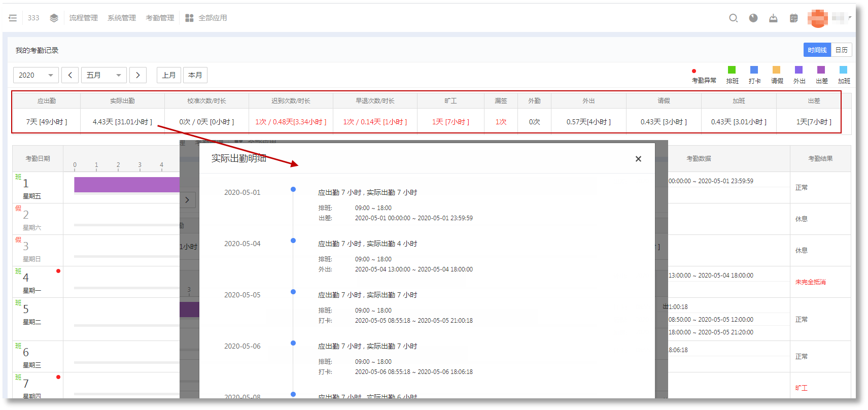The height and width of the screenshot is (410, 868).
Task: Click the 旷工 1天 [7小时] value
Action: pyautogui.click(x=450, y=122)
